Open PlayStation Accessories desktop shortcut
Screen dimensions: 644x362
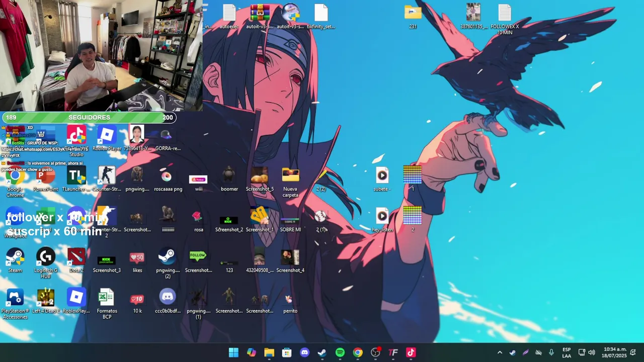[x=15, y=304]
